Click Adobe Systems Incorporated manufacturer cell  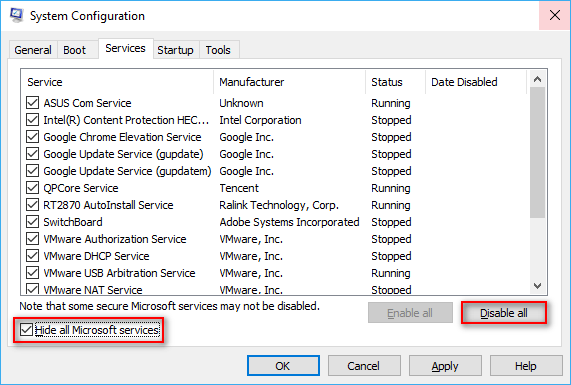coord(289,222)
